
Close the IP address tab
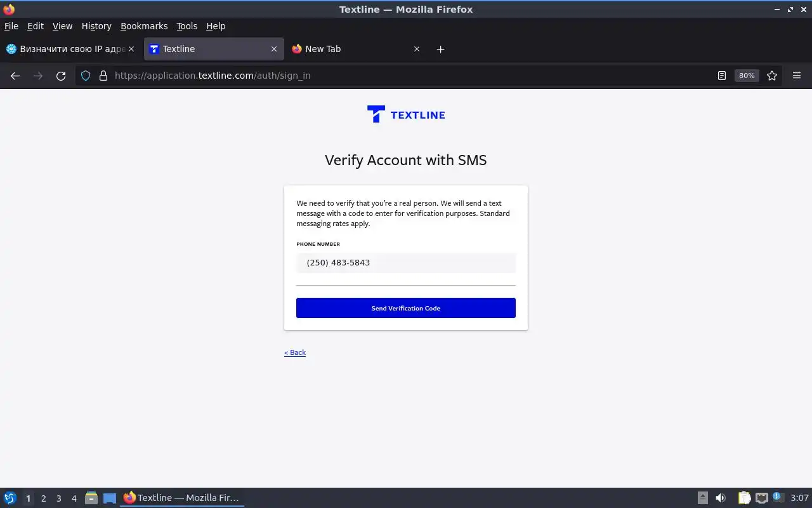coord(131,49)
